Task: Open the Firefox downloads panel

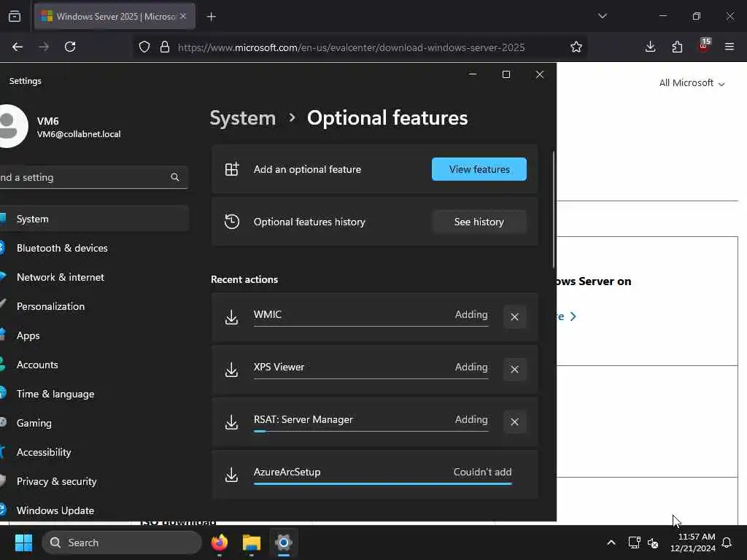Action: coord(650,47)
